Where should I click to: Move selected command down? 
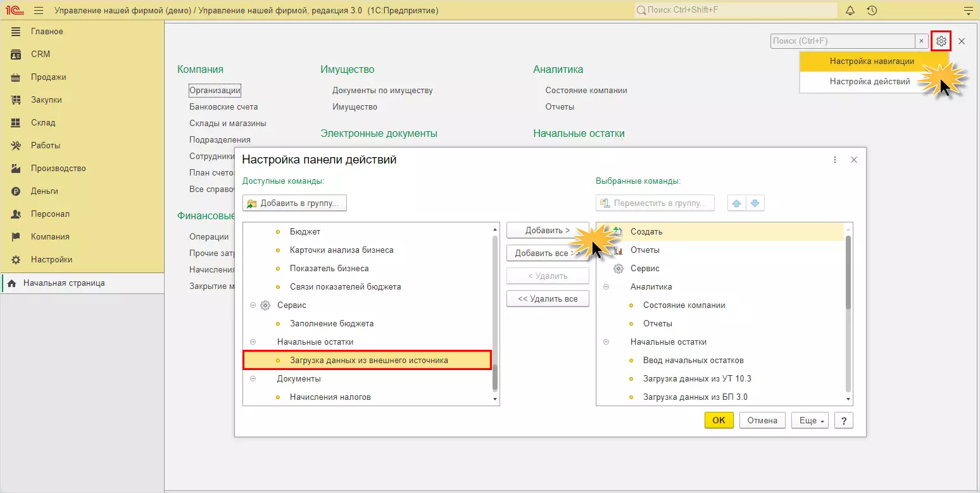pos(755,203)
